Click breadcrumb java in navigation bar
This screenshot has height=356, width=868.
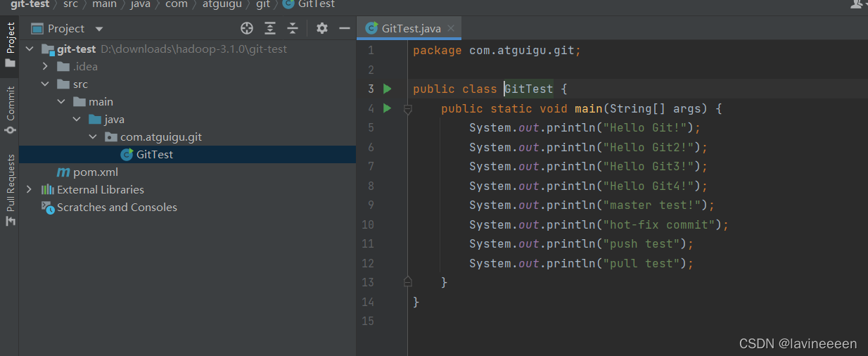141,4
